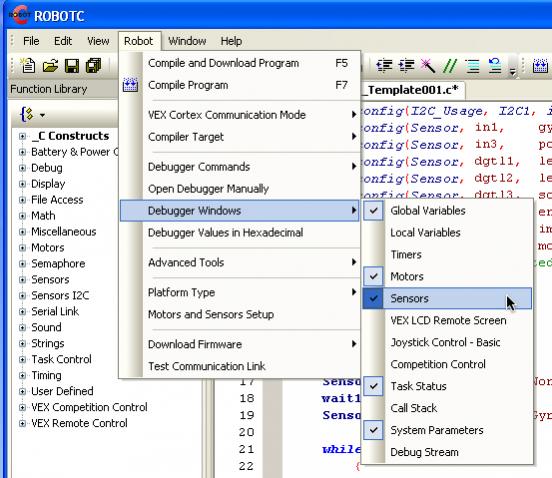
Task: Select VEX Competition Control tree item
Action: (89, 407)
